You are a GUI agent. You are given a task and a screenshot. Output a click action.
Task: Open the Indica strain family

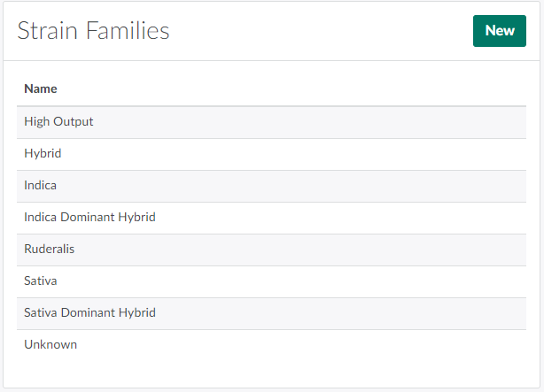pyautogui.click(x=40, y=185)
